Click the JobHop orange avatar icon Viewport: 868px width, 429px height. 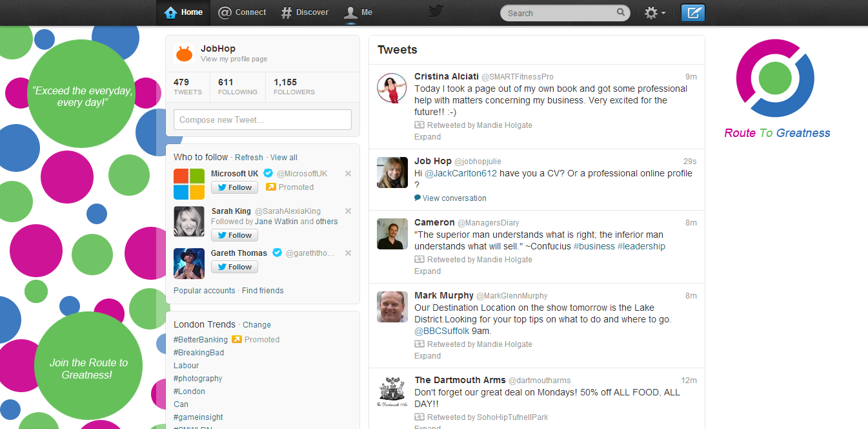tap(184, 54)
